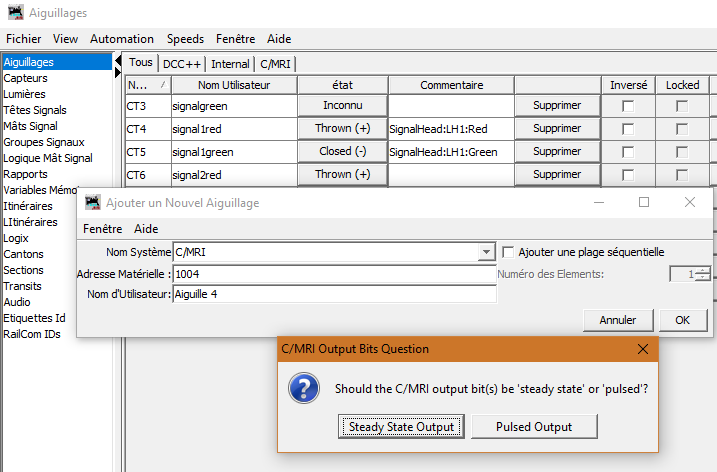Enable Ajouter une plage séquentielle checkbox

point(508,252)
